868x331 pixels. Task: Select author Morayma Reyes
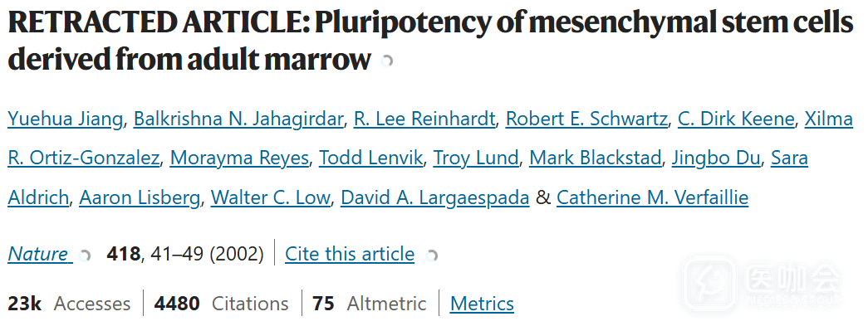pyautogui.click(x=239, y=158)
